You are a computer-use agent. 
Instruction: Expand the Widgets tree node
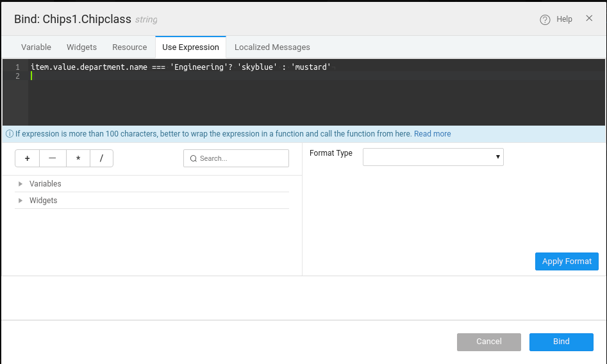pos(21,201)
